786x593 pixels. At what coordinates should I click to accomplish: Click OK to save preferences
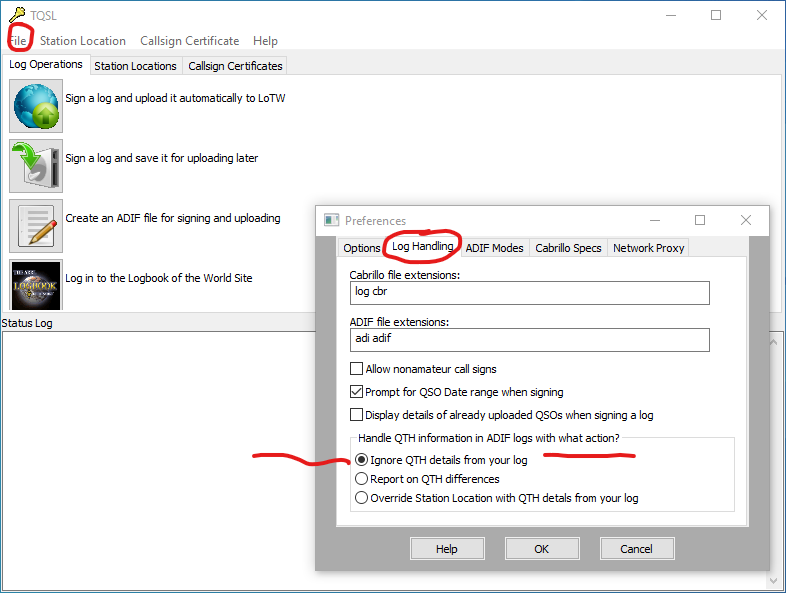[541, 549]
